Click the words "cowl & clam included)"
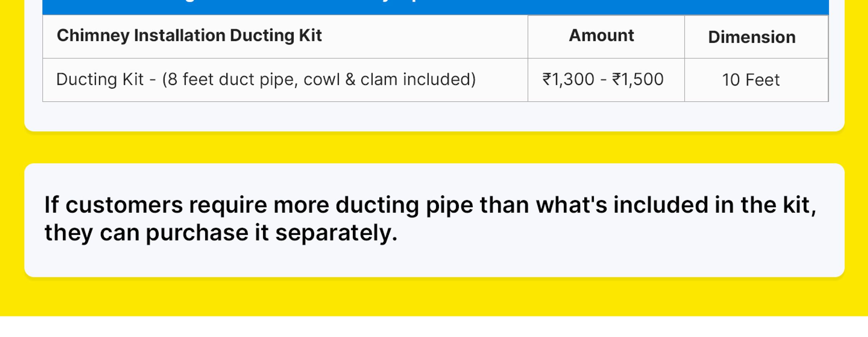 click(x=390, y=79)
